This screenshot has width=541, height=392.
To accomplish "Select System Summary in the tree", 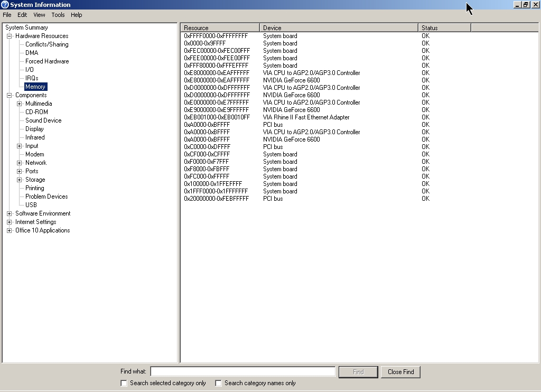I will 26,27.
